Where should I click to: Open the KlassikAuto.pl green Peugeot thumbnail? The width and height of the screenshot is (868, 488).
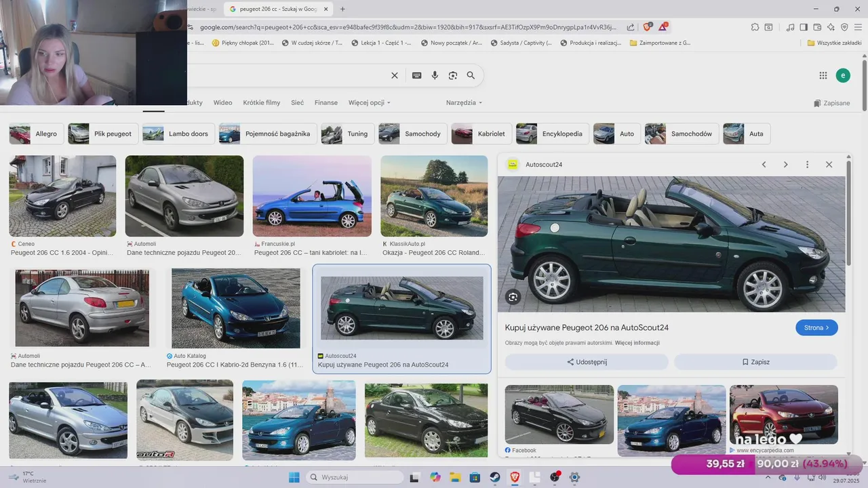click(x=434, y=196)
